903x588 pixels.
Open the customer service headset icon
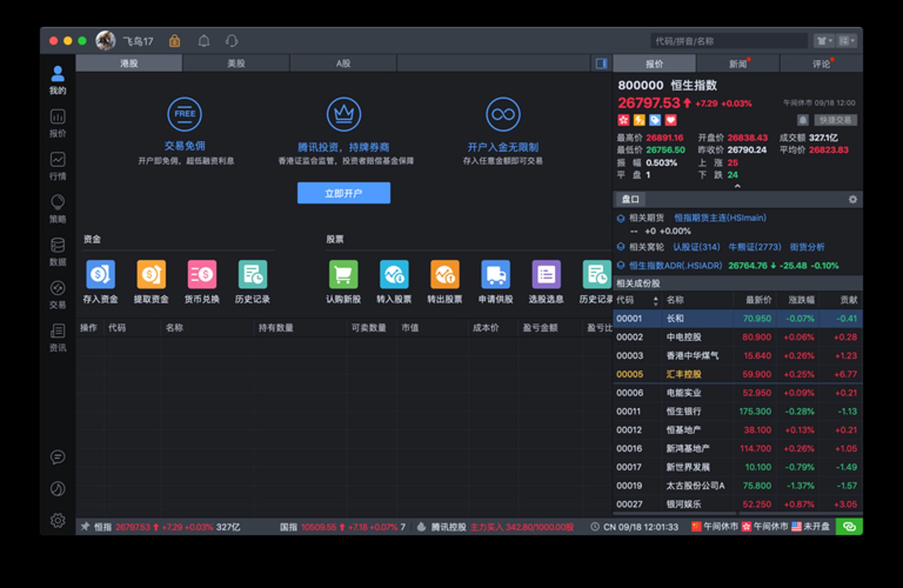pos(232,41)
